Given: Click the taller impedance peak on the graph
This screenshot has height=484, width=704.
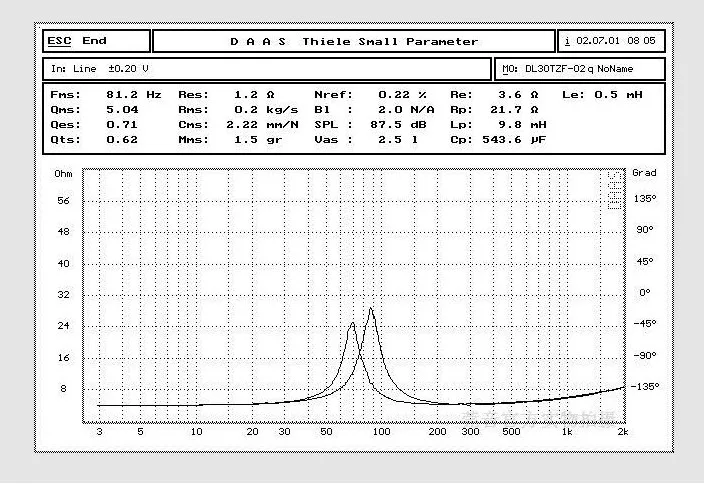Looking at the screenshot, I should (x=371, y=309).
